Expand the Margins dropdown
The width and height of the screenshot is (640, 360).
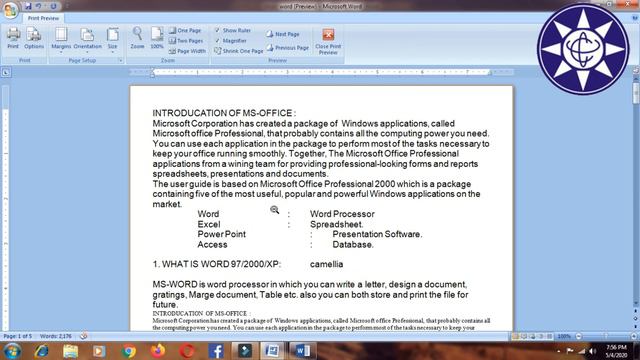(x=61, y=40)
